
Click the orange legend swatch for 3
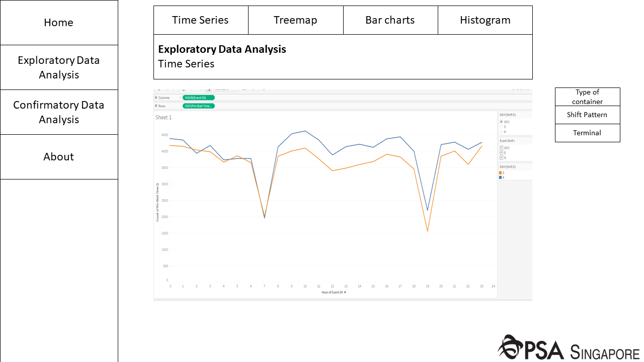point(501,173)
